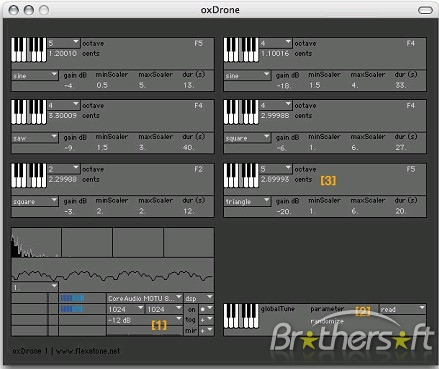Open the triangle waveform dropdown
This screenshot has width=439, height=369.
click(x=247, y=201)
